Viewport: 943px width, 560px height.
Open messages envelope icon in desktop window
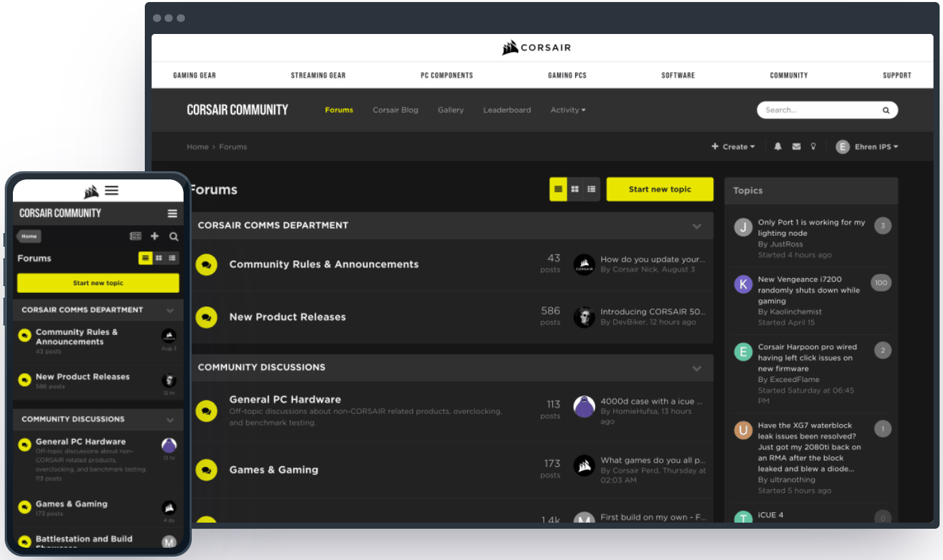(x=796, y=147)
